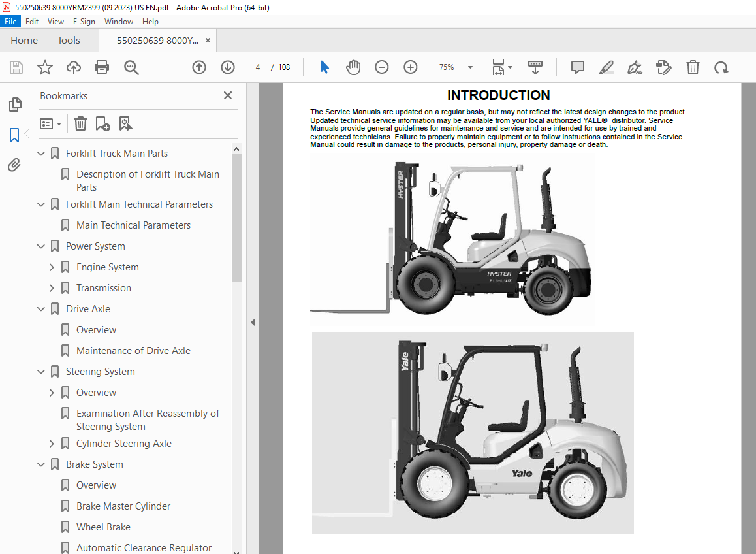756x554 pixels.
Task: Expand the Transmission bookmark
Action: (52, 288)
